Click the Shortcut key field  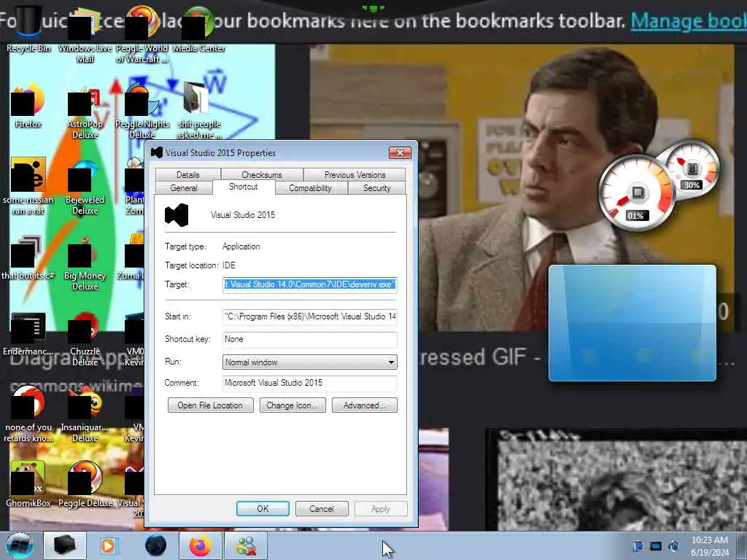(x=309, y=339)
